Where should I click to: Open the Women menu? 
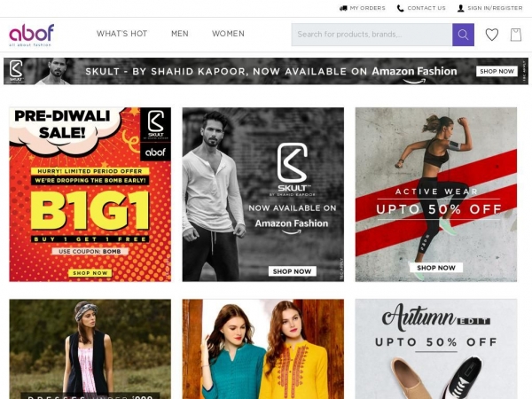coord(228,34)
